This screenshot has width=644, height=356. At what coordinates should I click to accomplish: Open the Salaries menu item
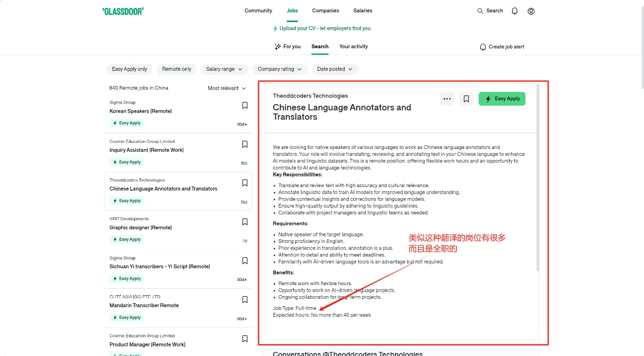point(363,11)
